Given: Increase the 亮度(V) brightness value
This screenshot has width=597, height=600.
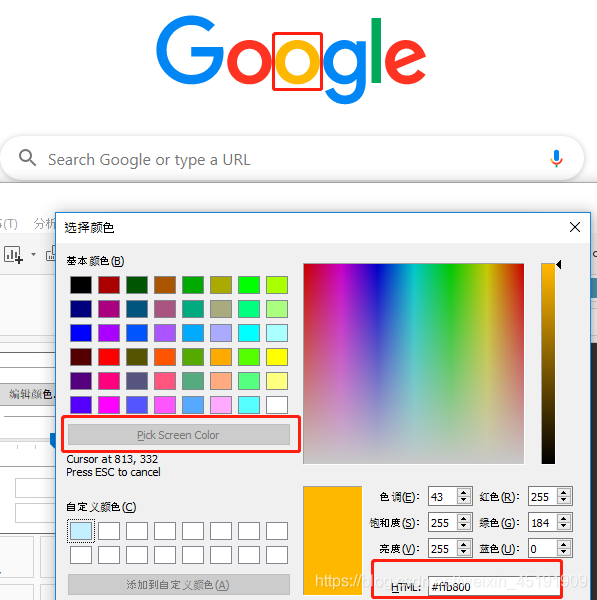Looking at the screenshot, I should [x=463, y=545].
